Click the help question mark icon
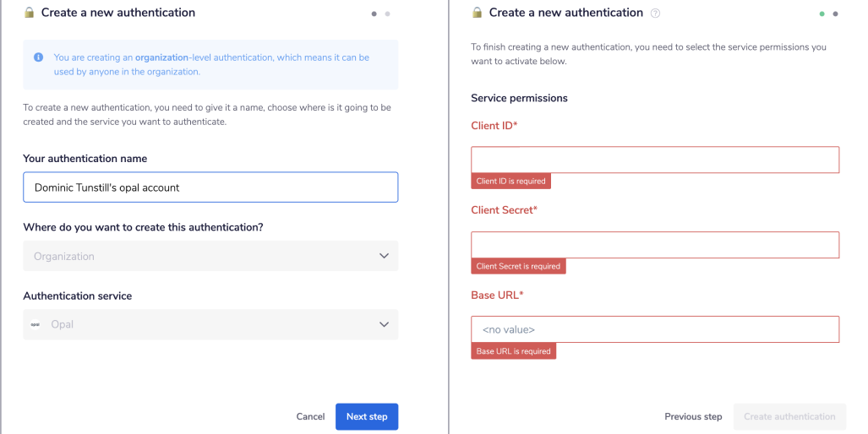The height and width of the screenshot is (434, 868). [x=656, y=14]
